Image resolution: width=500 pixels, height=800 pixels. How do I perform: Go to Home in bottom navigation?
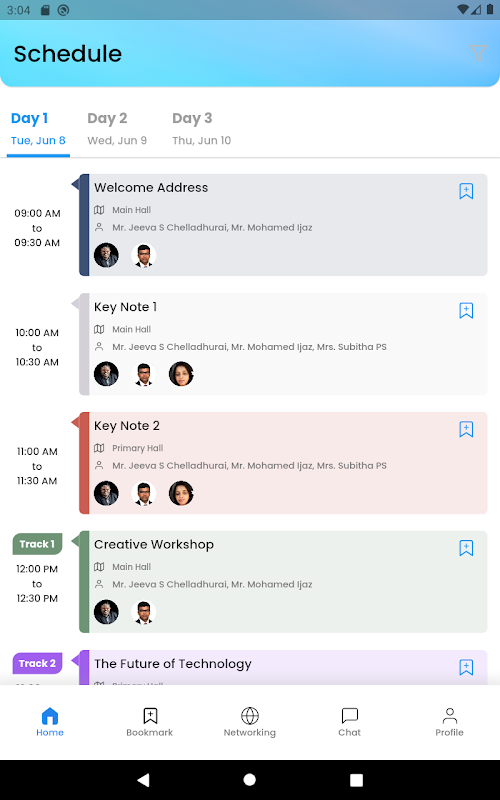[50, 722]
